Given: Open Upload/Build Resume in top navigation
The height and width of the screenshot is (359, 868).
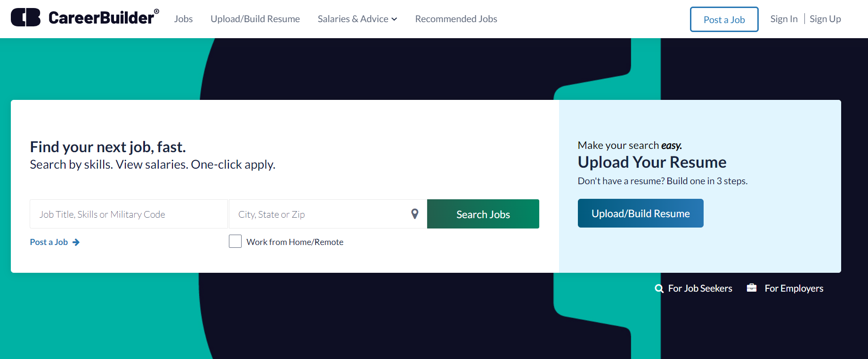Looking at the screenshot, I should (x=255, y=19).
